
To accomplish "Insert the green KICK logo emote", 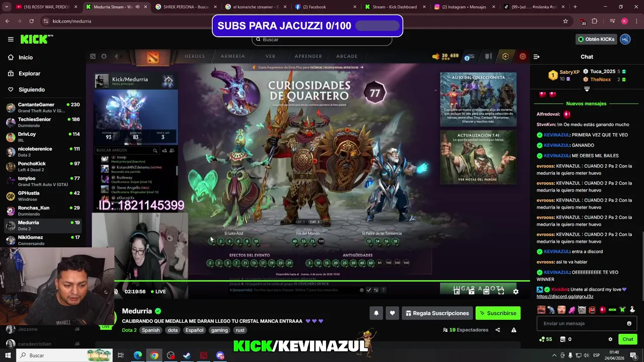I will point(612,310).
